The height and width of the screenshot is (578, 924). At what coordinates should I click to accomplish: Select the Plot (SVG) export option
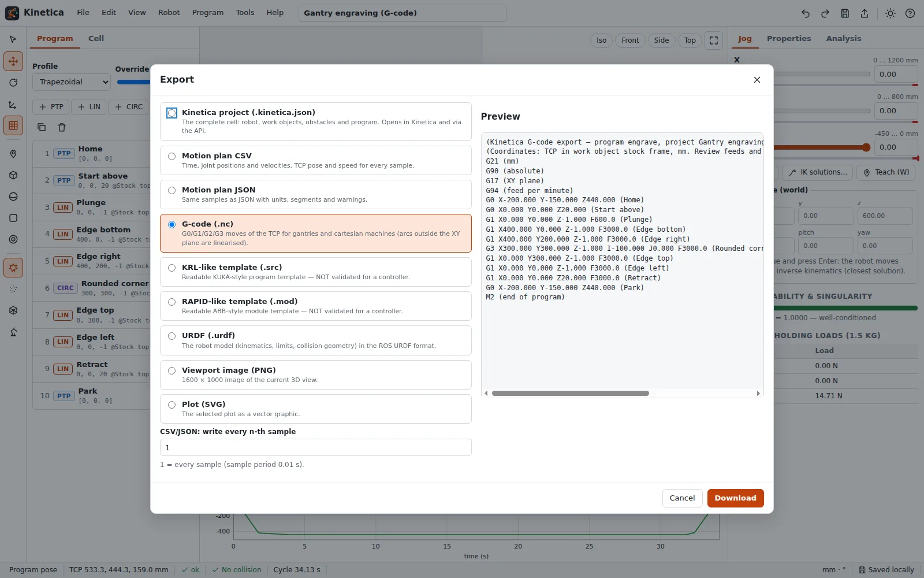[315, 409]
